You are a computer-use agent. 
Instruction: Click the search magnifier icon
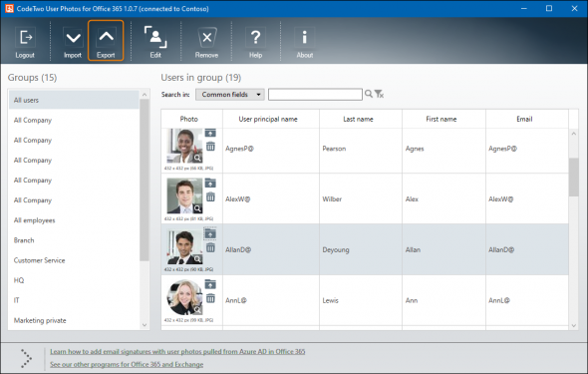tap(369, 94)
